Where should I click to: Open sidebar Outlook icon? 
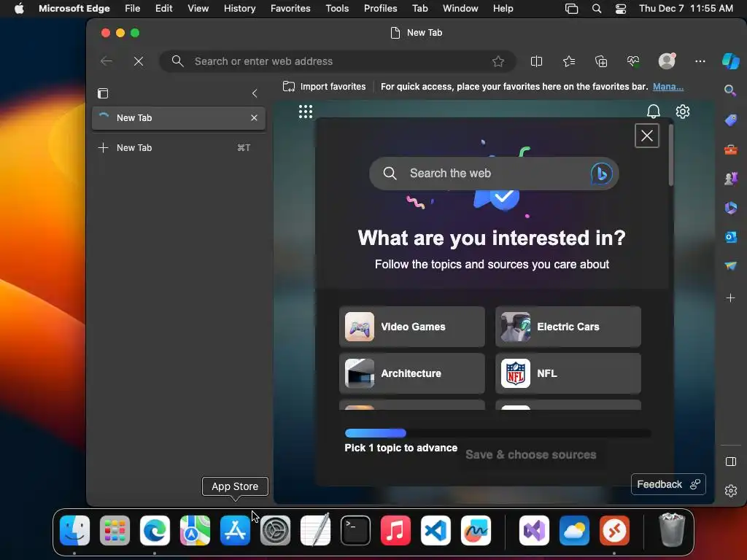[x=731, y=237]
